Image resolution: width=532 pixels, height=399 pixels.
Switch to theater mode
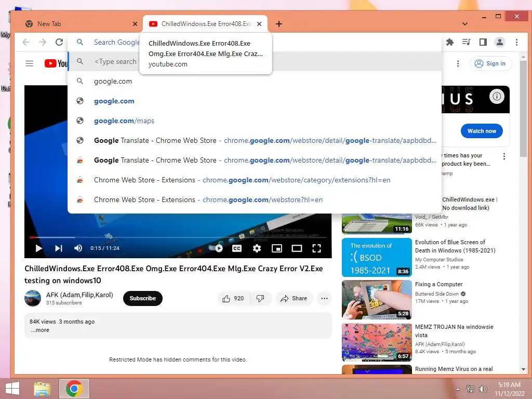click(x=297, y=248)
